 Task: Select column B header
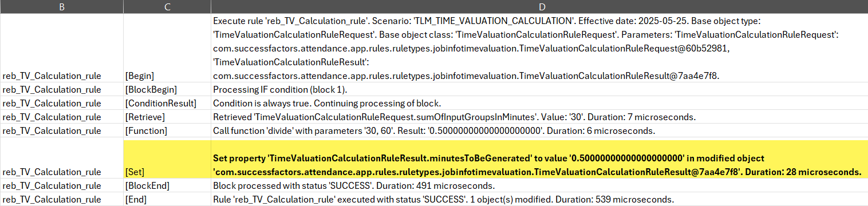pyautogui.click(x=61, y=7)
